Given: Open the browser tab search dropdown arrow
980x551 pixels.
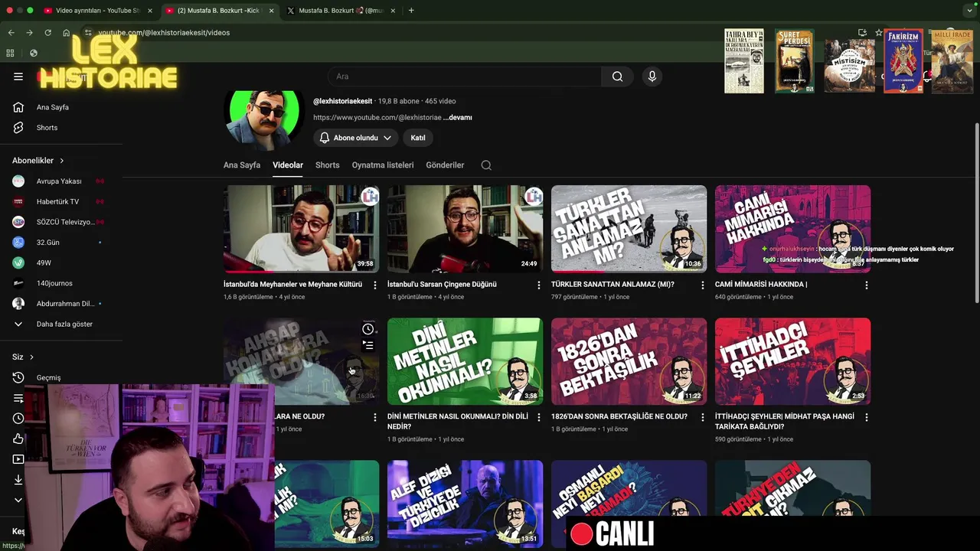Looking at the screenshot, I should [969, 11].
